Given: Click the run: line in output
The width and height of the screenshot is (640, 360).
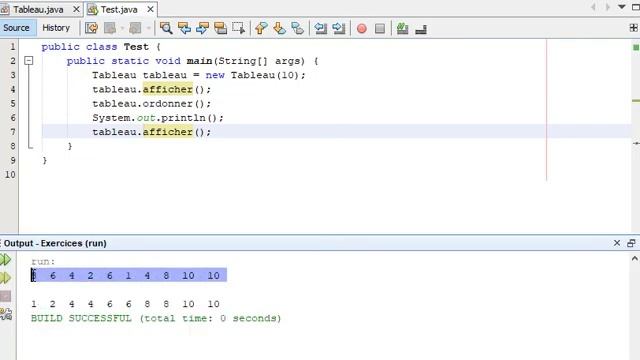Looking at the screenshot, I should click(x=43, y=261).
